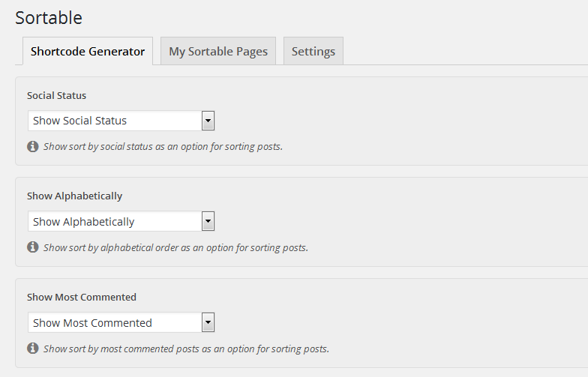Click empty area of Social Status panel

point(412,120)
